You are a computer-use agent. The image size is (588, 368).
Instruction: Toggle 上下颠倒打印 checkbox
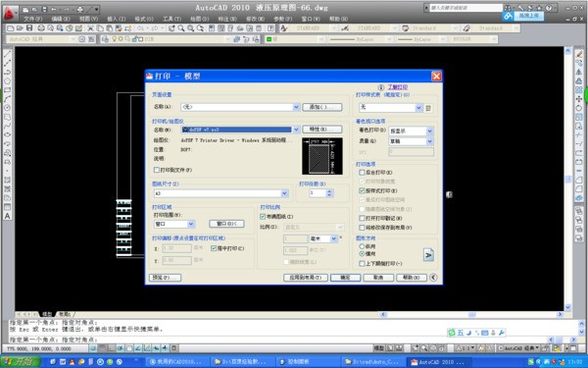(x=362, y=264)
